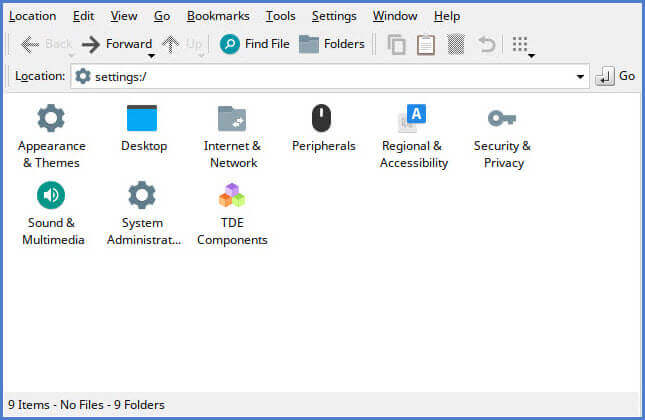Click the Paste clipboard icon

click(x=426, y=44)
